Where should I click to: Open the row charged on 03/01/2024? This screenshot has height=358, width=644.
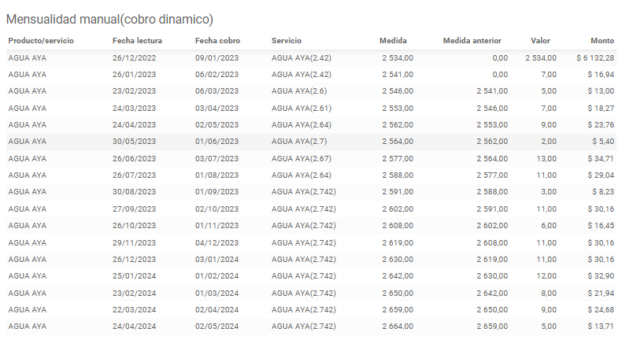311,260
